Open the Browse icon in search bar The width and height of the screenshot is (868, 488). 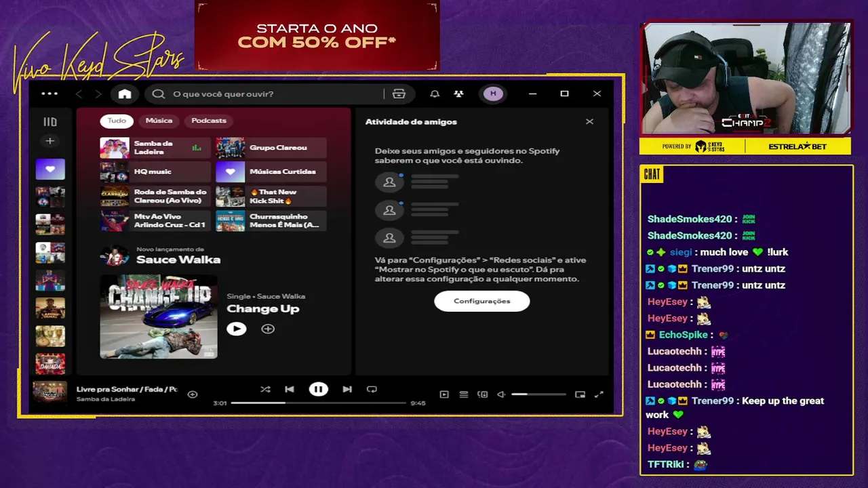tap(399, 94)
